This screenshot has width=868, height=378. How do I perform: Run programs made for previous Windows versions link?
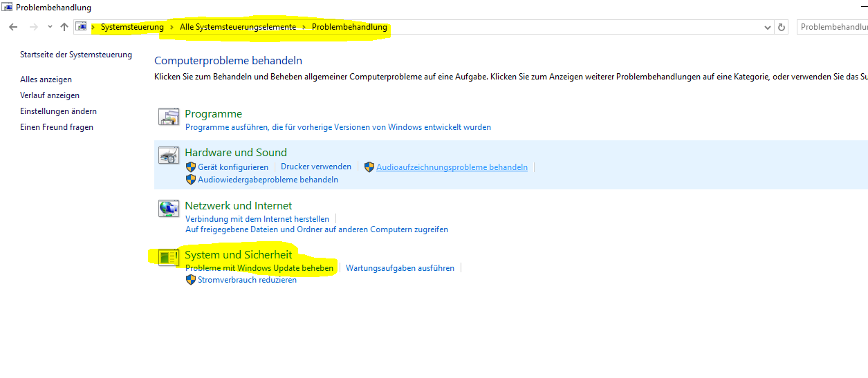(x=338, y=127)
